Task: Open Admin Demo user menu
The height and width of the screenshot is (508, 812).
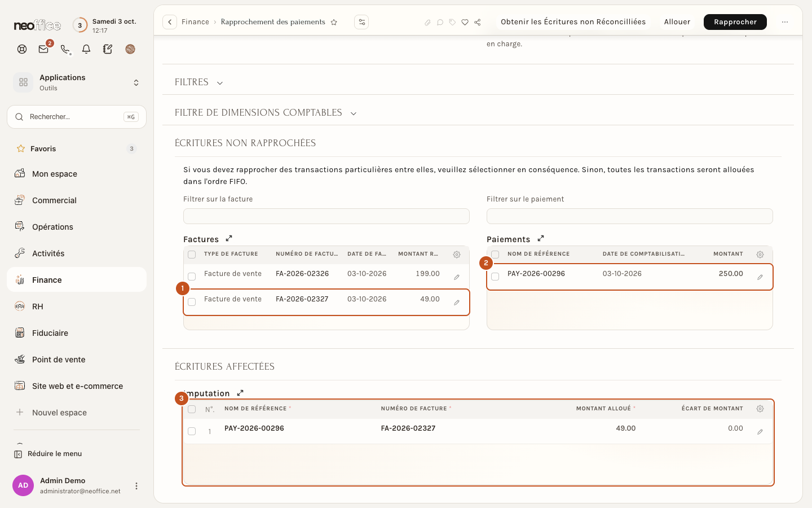Action: pyautogui.click(x=136, y=486)
